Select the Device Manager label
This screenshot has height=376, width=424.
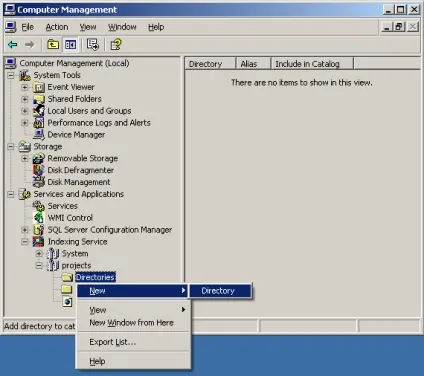coord(76,135)
